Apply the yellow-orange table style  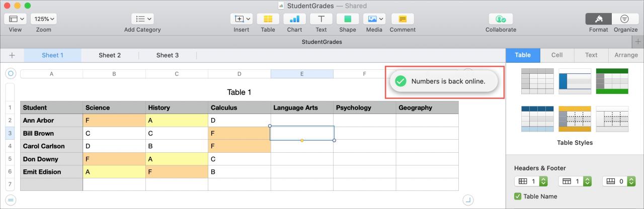pyautogui.click(x=575, y=119)
